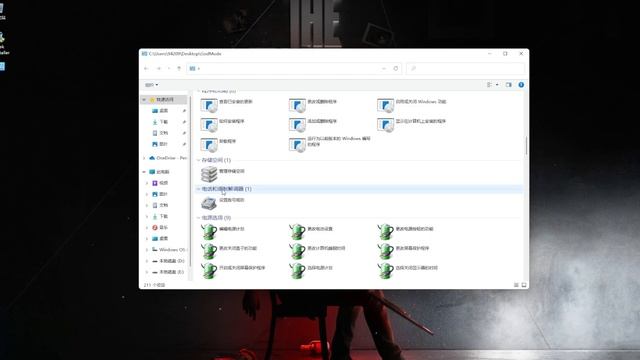Open 更改电池设置 (change battery settings)
Viewport: 640px width, 360px height.
[311, 231]
